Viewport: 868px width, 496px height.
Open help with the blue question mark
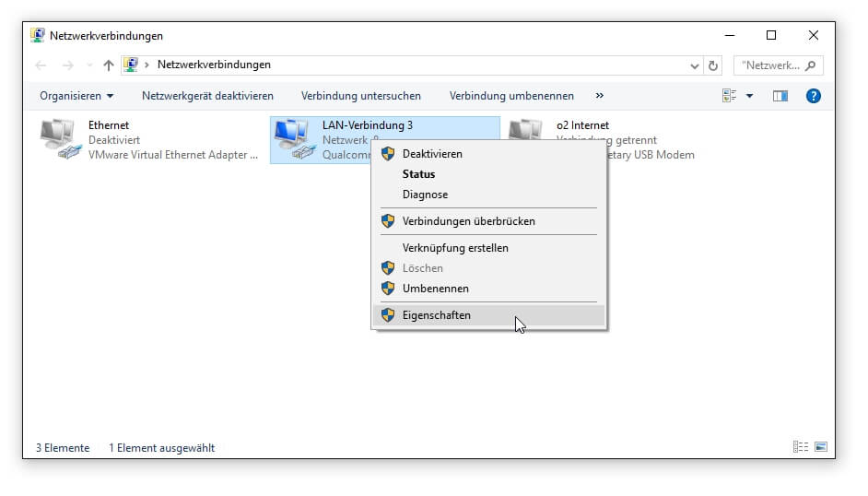tap(813, 96)
